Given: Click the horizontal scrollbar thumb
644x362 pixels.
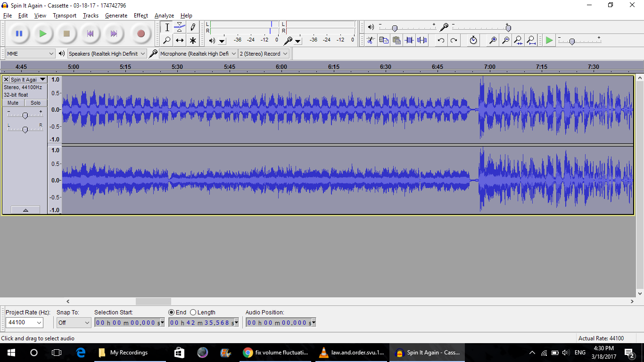Looking at the screenshot, I should coord(153,301).
